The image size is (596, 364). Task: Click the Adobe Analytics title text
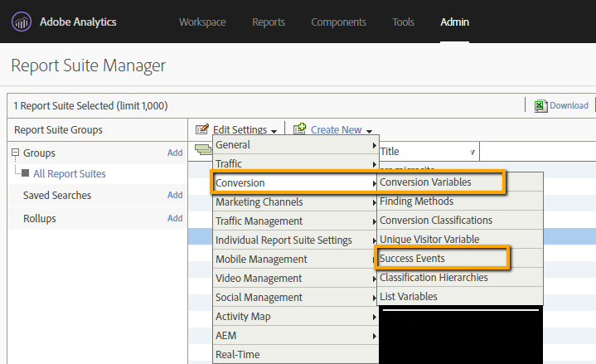click(78, 22)
